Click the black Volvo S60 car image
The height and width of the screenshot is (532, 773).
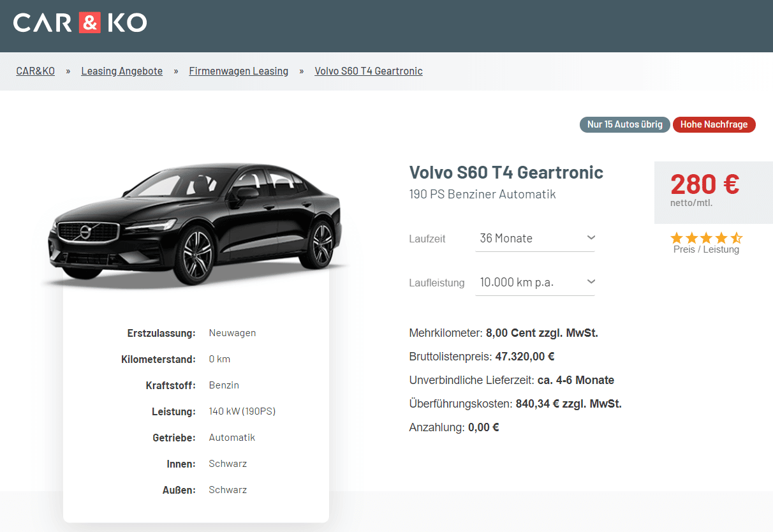[x=195, y=223]
